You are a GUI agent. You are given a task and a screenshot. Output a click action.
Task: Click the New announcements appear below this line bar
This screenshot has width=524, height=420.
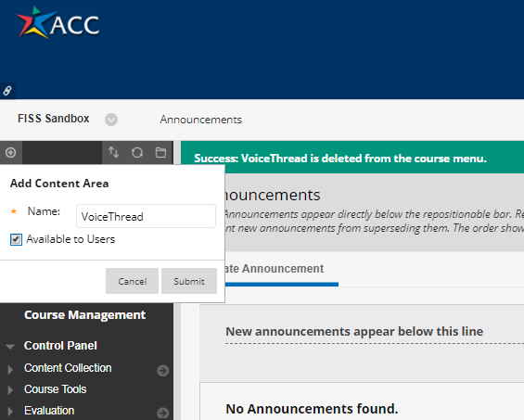pyautogui.click(x=354, y=331)
